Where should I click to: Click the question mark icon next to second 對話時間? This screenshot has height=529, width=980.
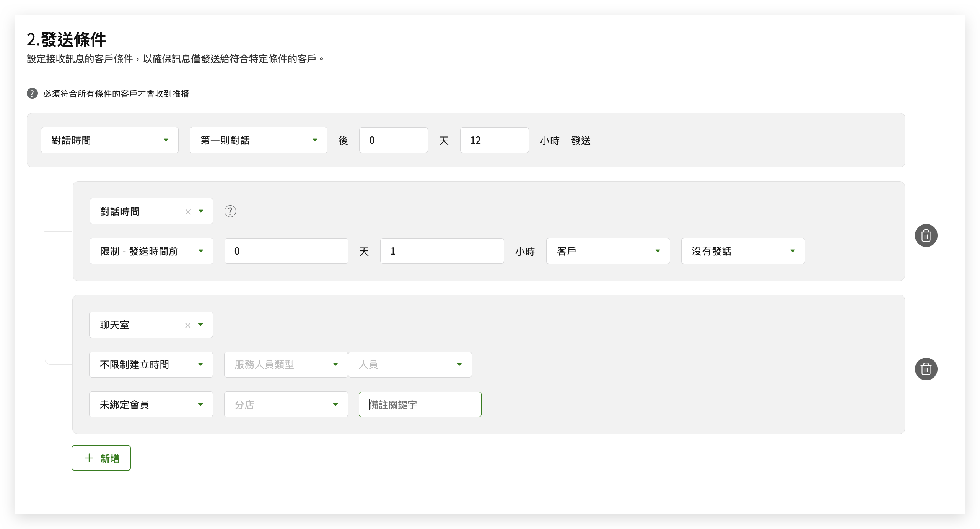coord(230,211)
